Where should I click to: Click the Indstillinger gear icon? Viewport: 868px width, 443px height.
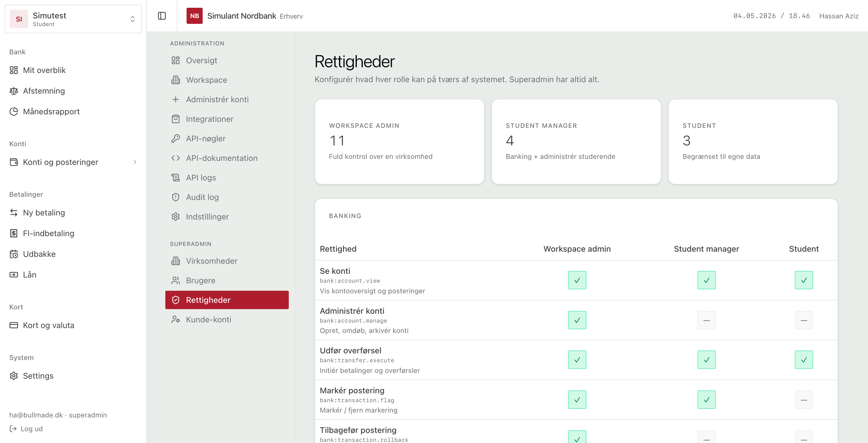point(176,217)
